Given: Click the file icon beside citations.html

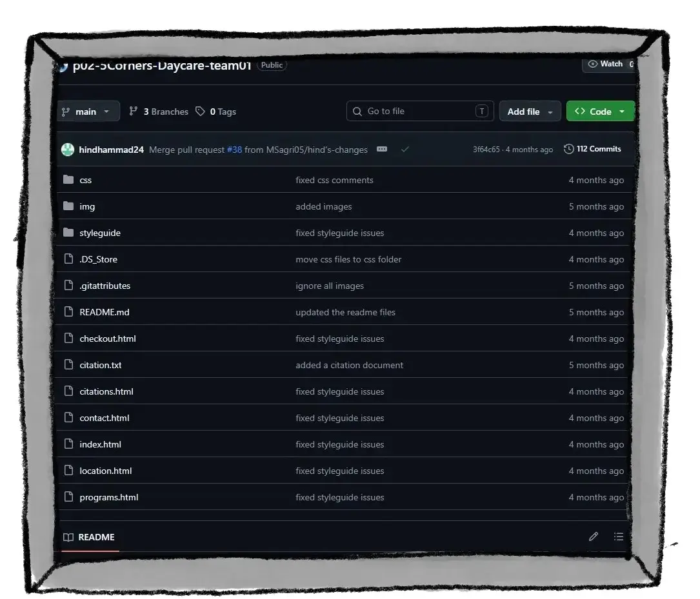Looking at the screenshot, I should [68, 391].
